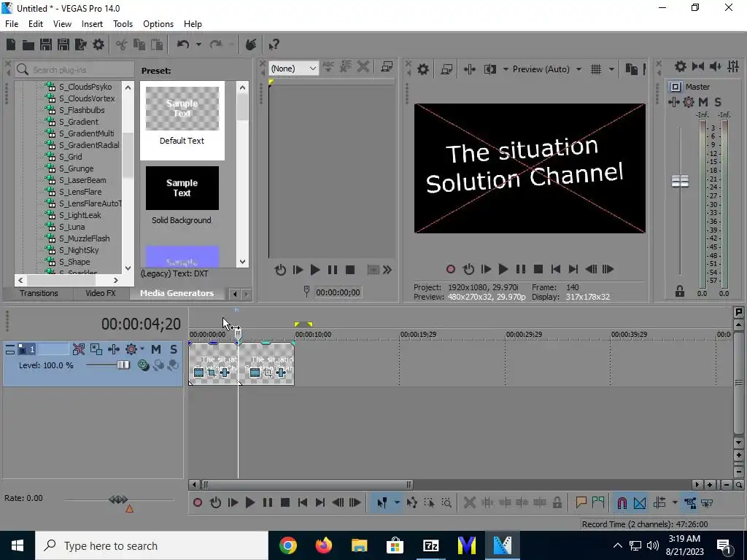Select the Normal Edit tool in bottom toolbar

pyautogui.click(x=382, y=503)
